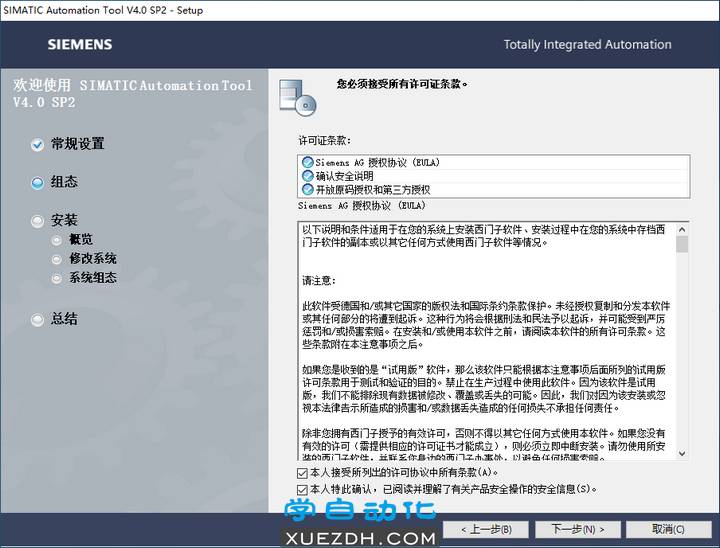The height and width of the screenshot is (548, 720).
Task: Click the 下一步(N) next button
Action: [578, 530]
